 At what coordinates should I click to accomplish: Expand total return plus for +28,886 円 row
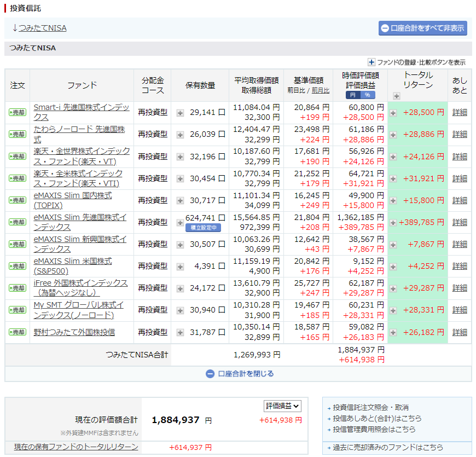393,135
